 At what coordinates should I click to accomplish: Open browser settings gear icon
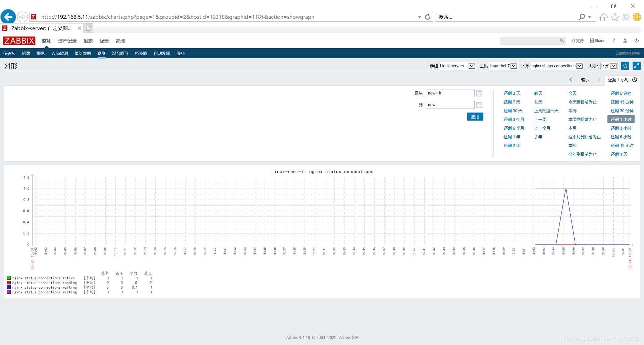click(626, 17)
